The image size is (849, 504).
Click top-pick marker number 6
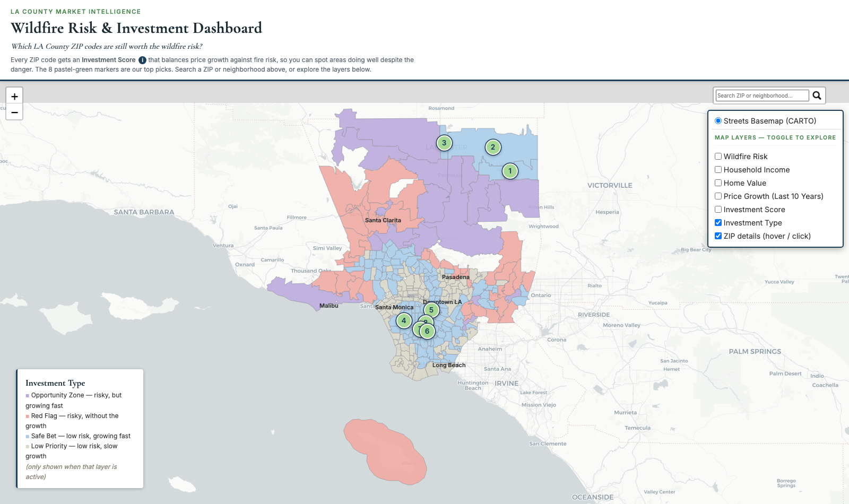coord(427,331)
